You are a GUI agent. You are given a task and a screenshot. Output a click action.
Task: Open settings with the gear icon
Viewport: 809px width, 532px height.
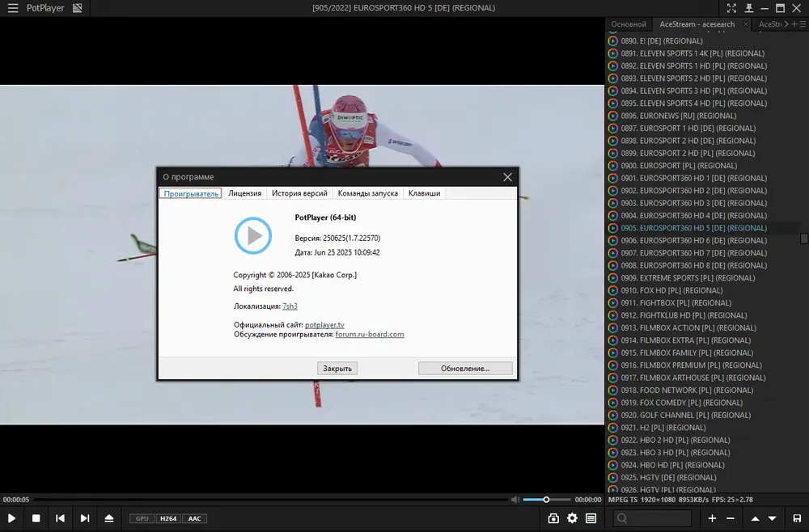click(x=572, y=518)
